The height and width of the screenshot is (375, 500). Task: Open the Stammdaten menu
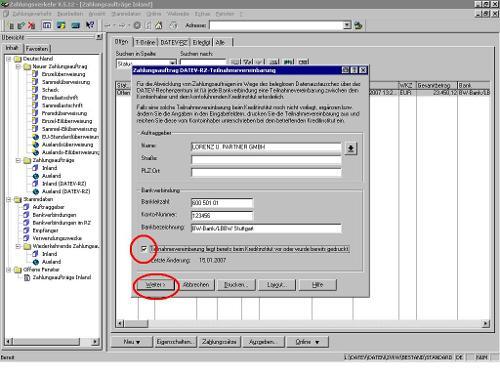(x=126, y=14)
